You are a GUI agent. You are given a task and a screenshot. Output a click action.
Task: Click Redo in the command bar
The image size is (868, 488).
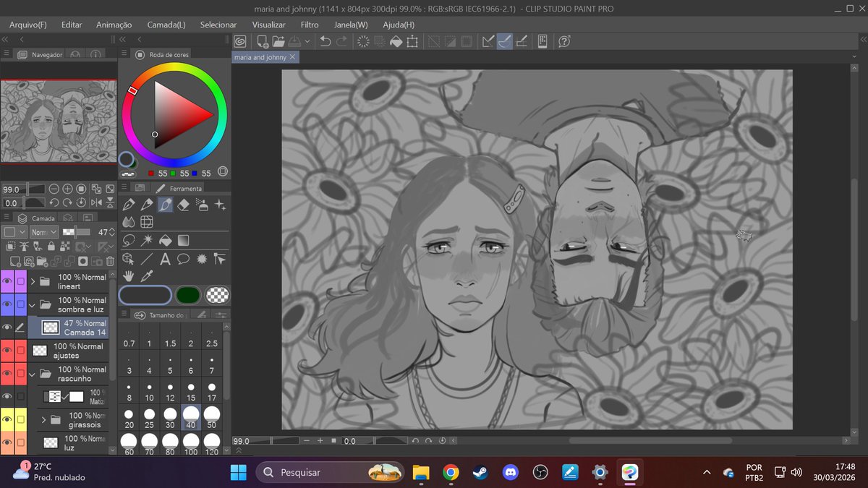343,42
